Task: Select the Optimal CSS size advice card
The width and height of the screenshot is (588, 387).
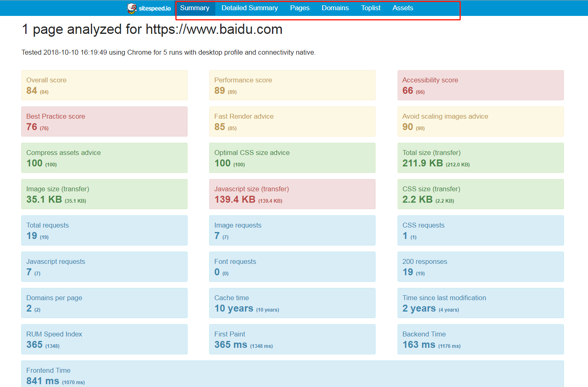Action: pyautogui.click(x=292, y=158)
